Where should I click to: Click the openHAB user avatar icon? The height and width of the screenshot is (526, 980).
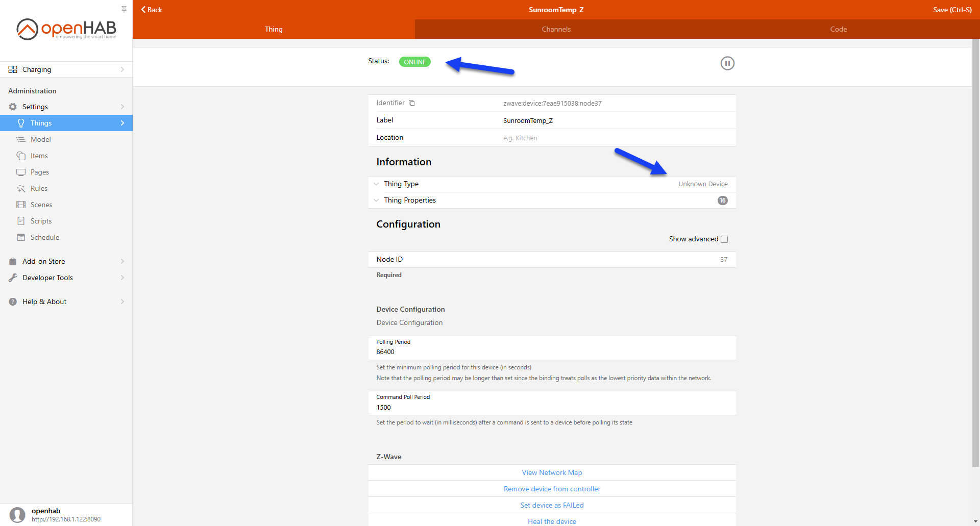(x=17, y=515)
